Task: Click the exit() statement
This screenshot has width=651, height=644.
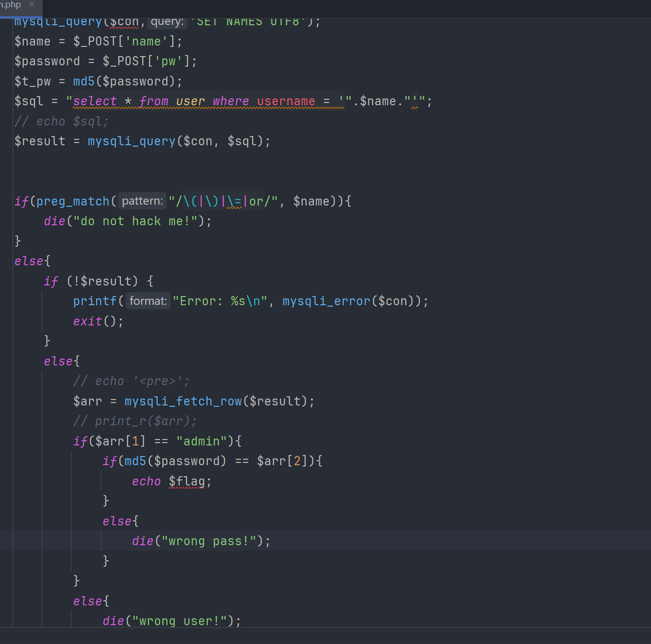Action: click(98, 321)
